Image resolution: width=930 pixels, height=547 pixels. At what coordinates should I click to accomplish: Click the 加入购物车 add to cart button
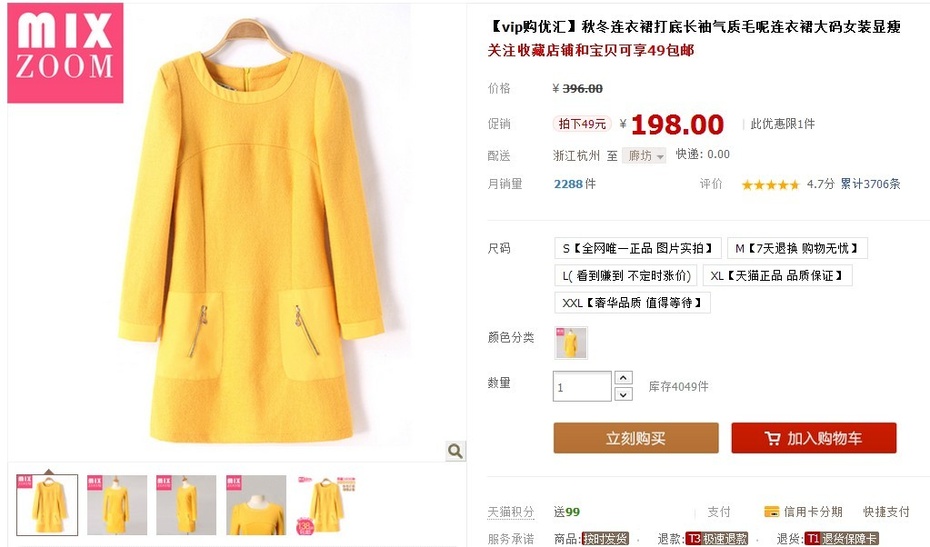click(x=814, y=438)
